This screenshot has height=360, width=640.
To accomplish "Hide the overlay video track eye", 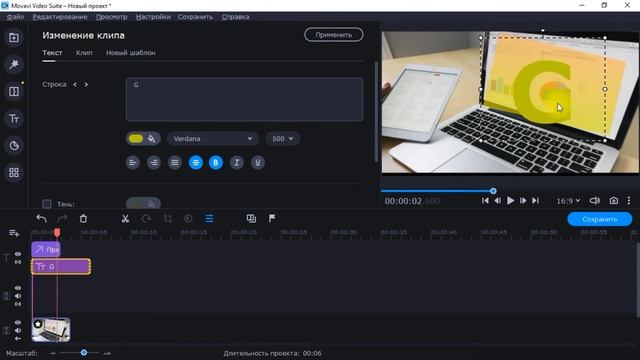I will (18, 288).
